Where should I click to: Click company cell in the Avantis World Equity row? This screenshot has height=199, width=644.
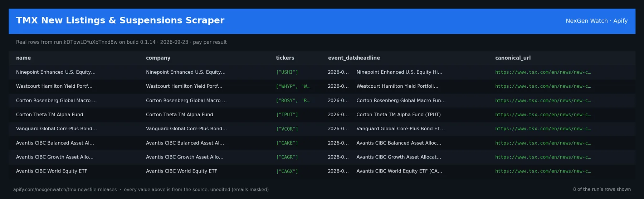[x=182, y=171]
